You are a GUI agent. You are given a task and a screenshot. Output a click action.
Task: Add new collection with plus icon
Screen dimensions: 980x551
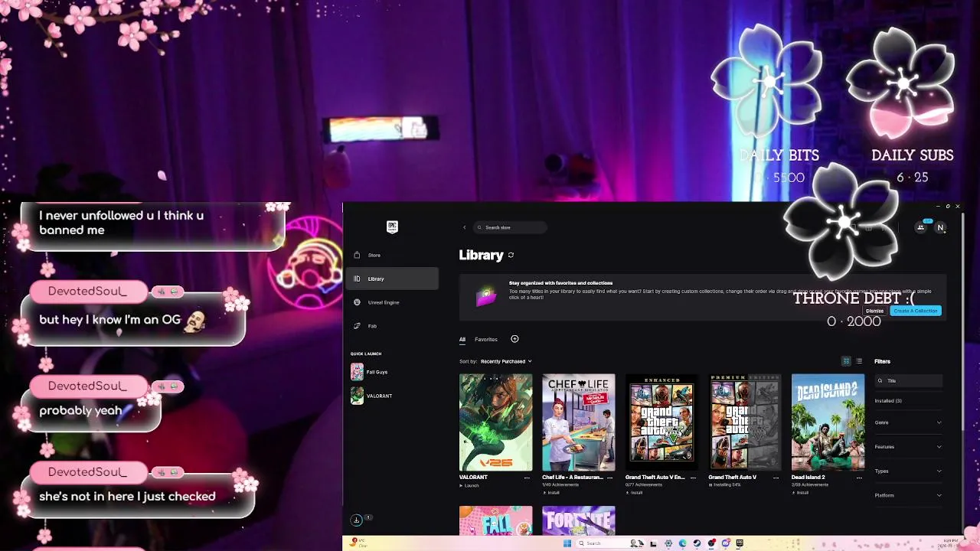514,339
